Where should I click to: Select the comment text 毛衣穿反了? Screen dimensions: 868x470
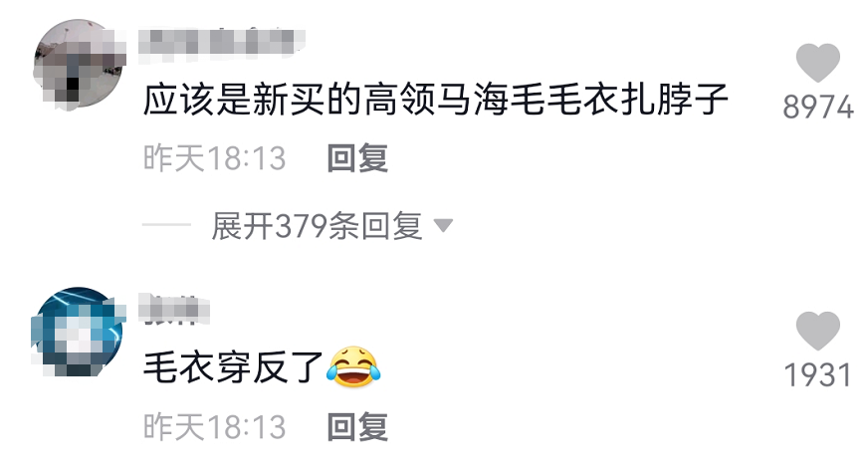point(233,367)
